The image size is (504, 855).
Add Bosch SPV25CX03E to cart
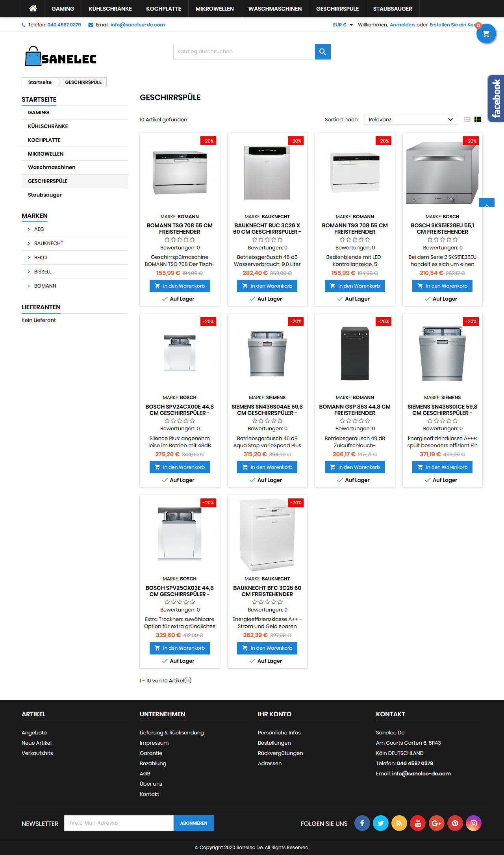[180, 648]
